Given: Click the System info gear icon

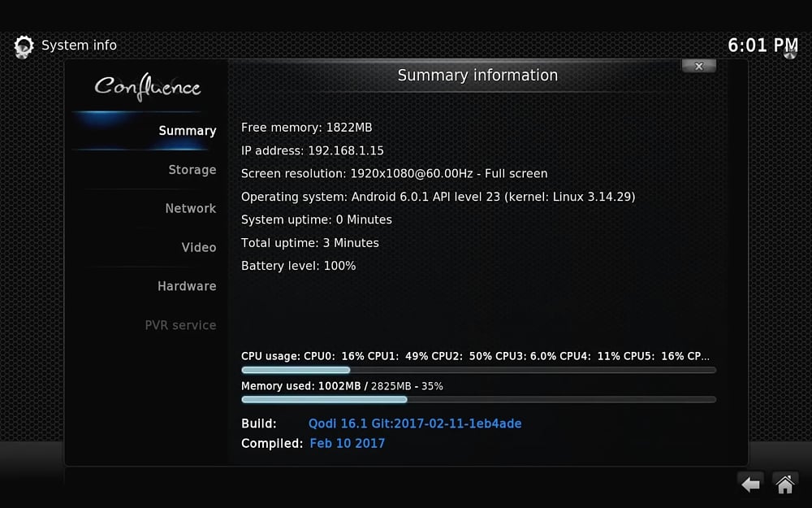Looking at the screenshot, I should coord(24,46).
